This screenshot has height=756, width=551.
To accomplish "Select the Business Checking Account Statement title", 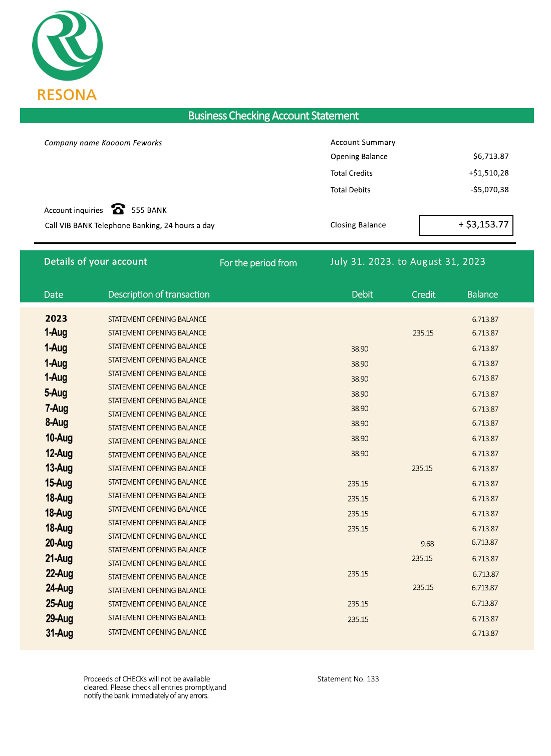I will pos(273,116).
